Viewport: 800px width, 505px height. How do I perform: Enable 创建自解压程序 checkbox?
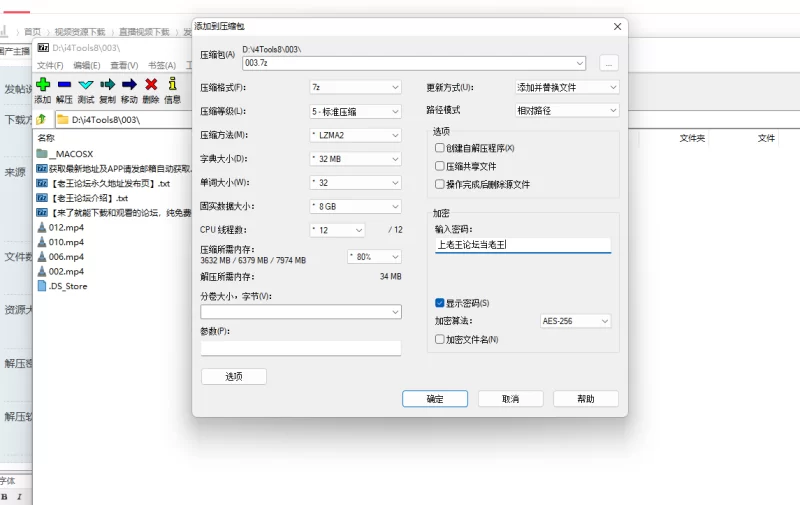point(439,148)
